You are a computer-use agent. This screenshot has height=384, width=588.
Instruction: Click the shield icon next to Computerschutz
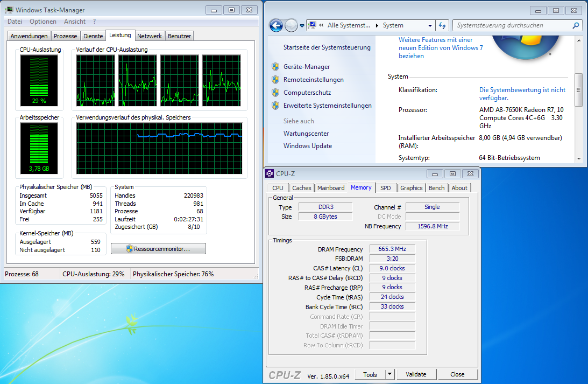275,92
